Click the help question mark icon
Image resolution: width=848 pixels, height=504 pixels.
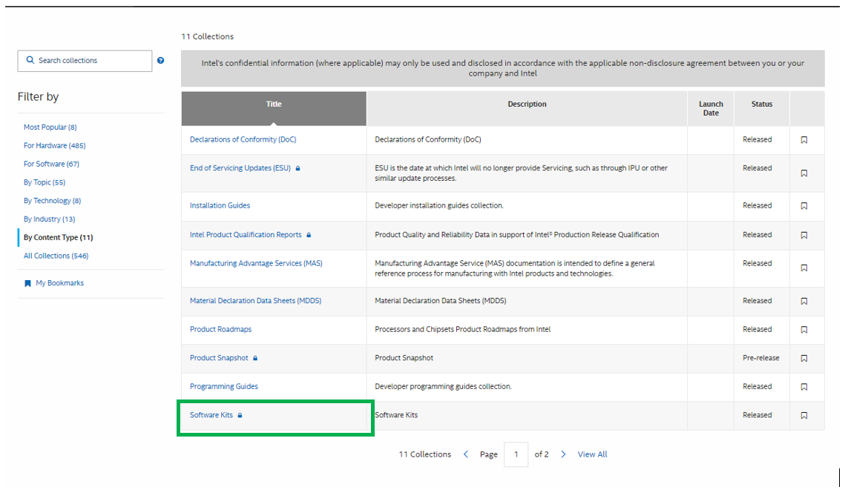pos(160,61)
